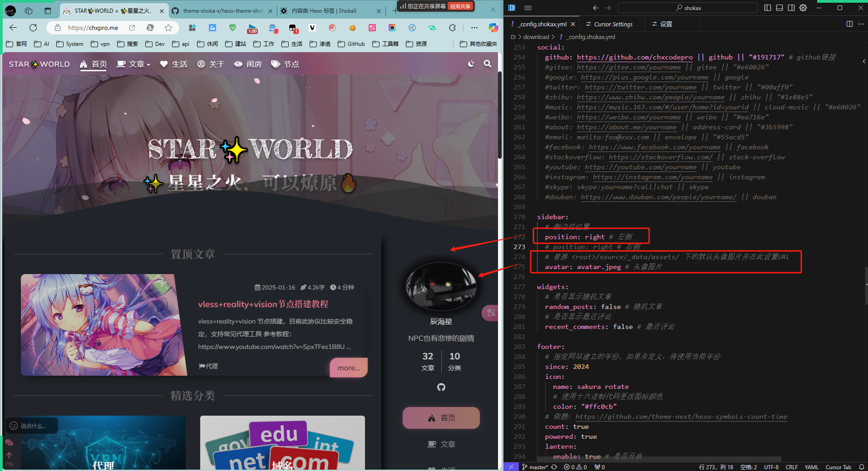The image size is (868, 471).
Task: Click notifications bell in Cursor status bar
Action: coord(861,467)
